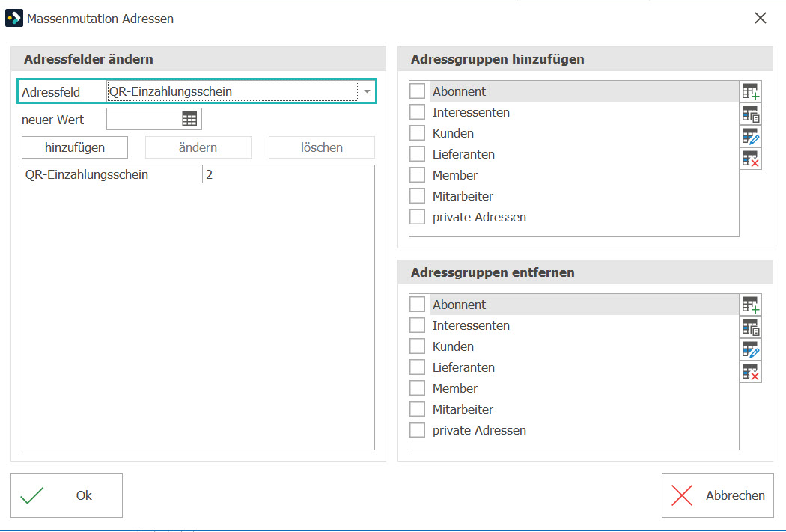The width and height of the screenshot is (786, 532).
Task: Check private Adressen under Adressgruppen entfernen
Action: point(417,430)
